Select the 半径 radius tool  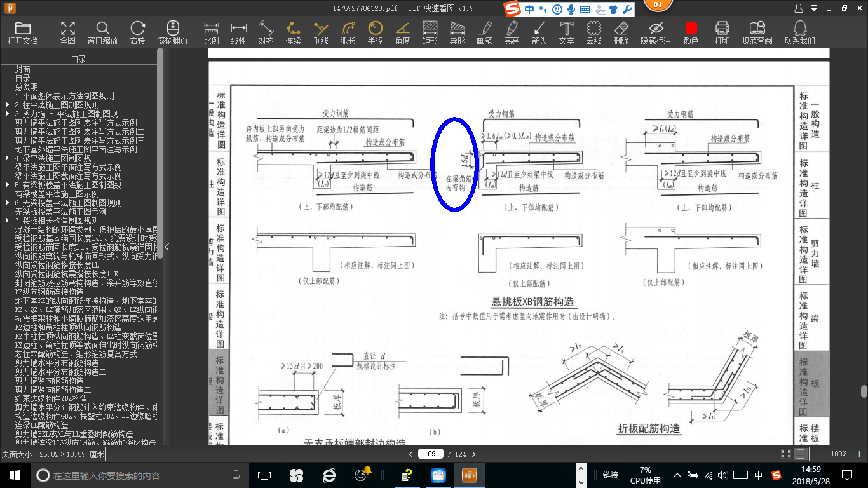376,32
